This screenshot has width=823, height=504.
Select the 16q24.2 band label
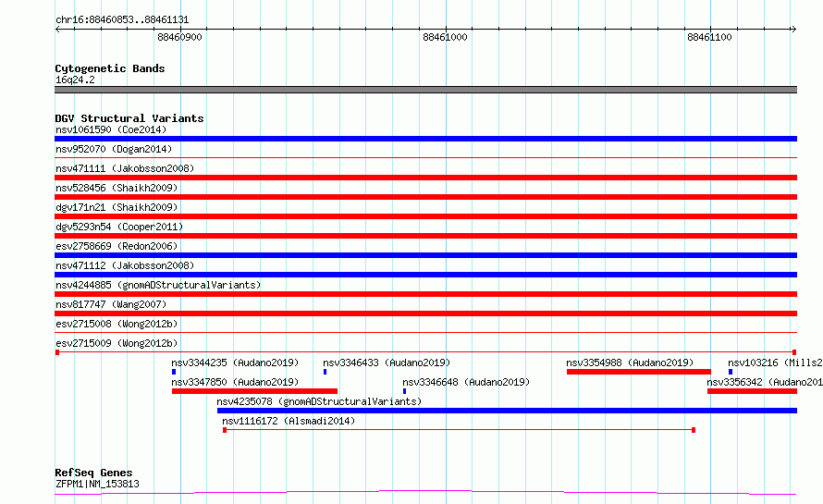(x=75, y=80)
